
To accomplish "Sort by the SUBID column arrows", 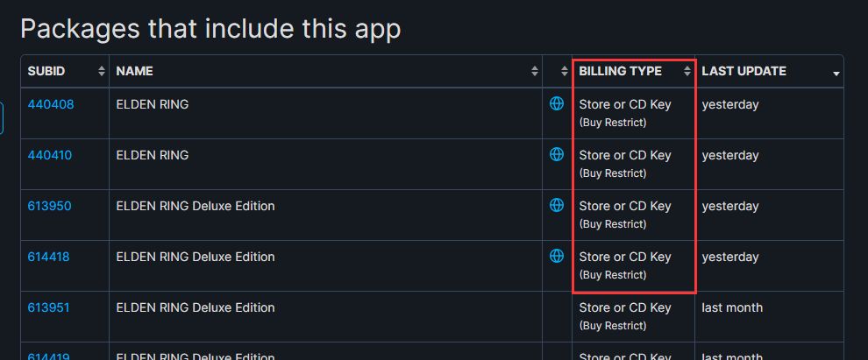I will pos(102,71).
